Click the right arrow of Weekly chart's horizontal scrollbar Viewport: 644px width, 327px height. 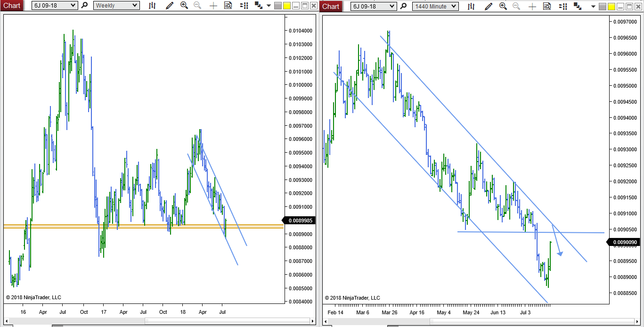click(313, 321)
